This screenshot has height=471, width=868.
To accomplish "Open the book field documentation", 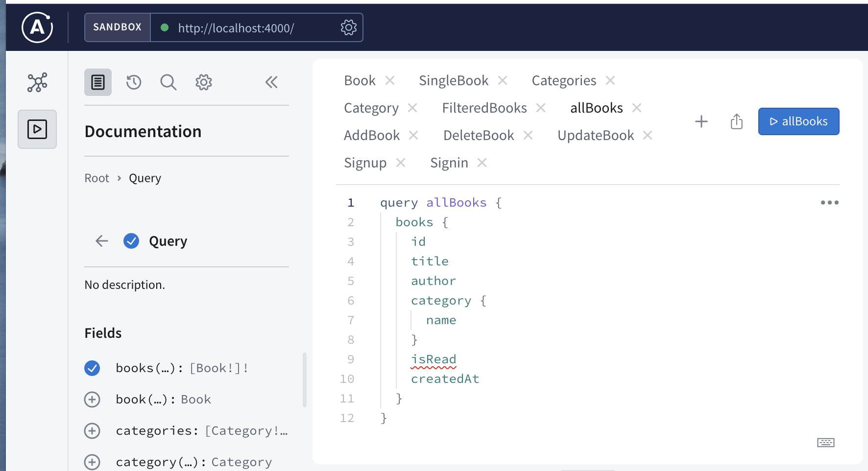I will click(x=163, y=400).
